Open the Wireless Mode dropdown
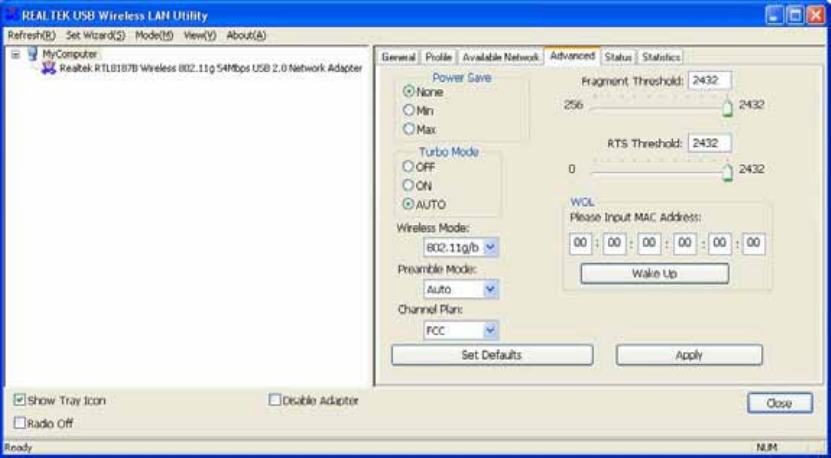This screenshot has height=458, width=831. point(490,247)
